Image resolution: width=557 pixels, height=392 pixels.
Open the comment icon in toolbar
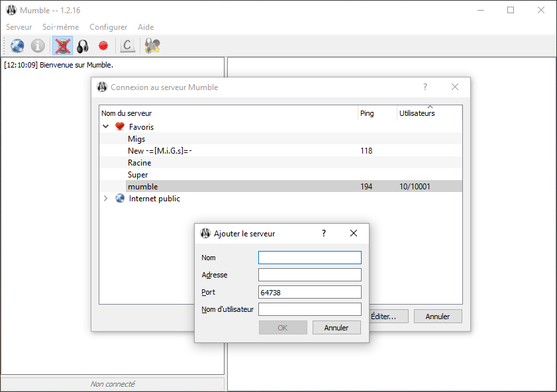pyautogui.click(x=127, y=46)
